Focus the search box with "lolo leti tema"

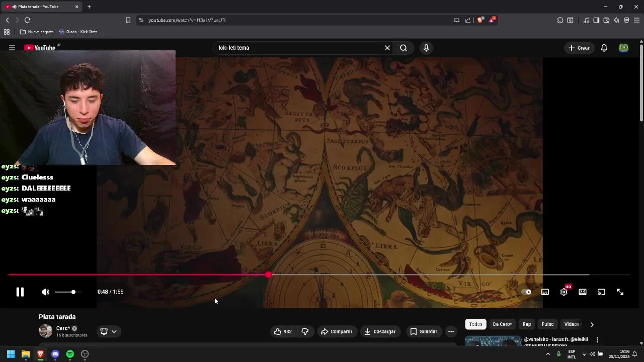[x=299, y=48]
